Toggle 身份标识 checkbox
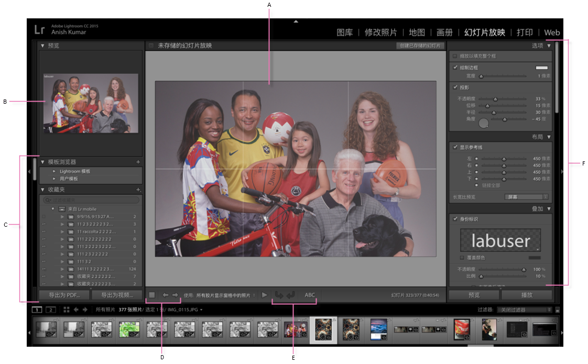Screen dimensions: 588x364 click(455, 219)
